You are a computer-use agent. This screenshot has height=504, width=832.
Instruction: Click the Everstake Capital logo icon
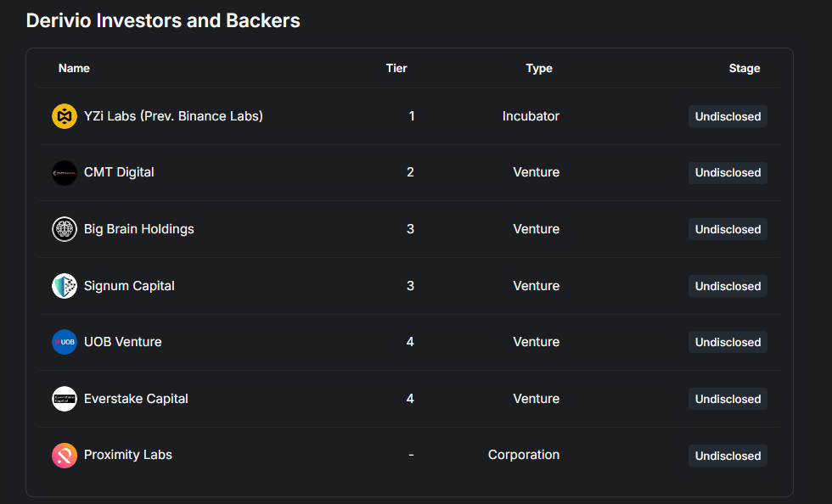click(65, 399)
